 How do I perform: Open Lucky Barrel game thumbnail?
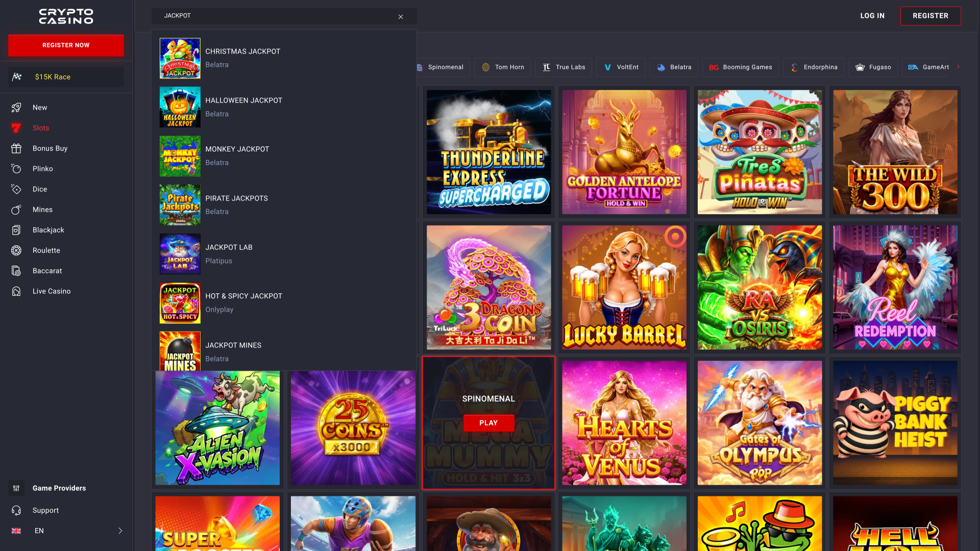(624, 287)
